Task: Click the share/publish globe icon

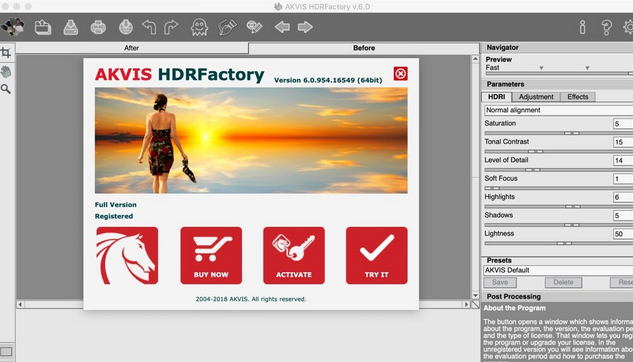Action: pos(126,27)
